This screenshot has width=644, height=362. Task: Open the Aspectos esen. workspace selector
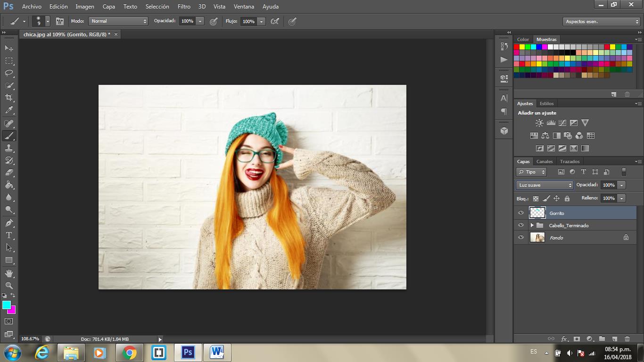coord(601,22)
